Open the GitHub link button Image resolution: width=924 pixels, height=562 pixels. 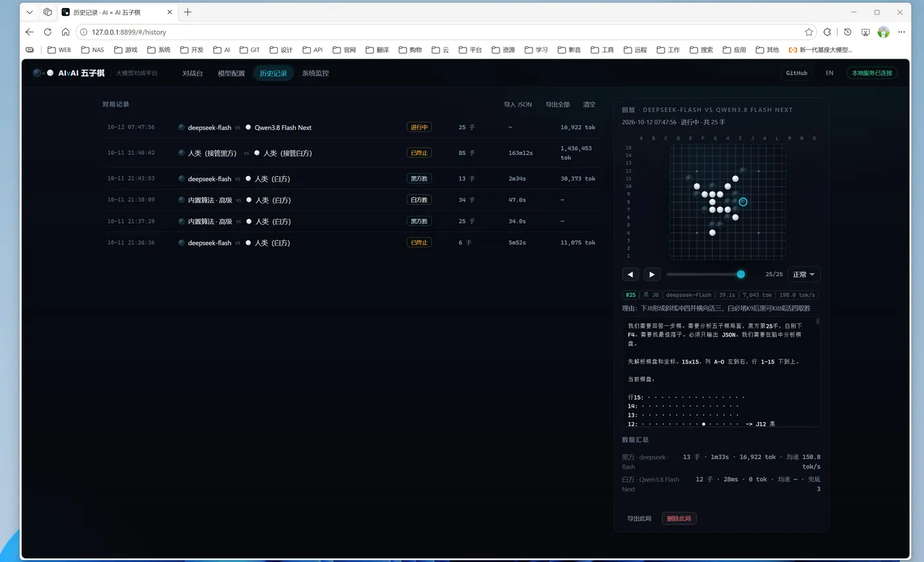tap(797, 73)
